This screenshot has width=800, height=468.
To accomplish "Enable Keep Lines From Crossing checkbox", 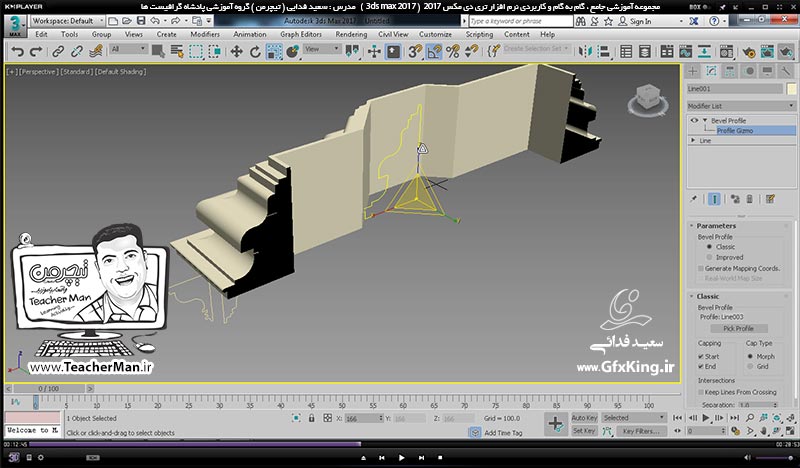I will pyautogui.click(x=701, y=392).
